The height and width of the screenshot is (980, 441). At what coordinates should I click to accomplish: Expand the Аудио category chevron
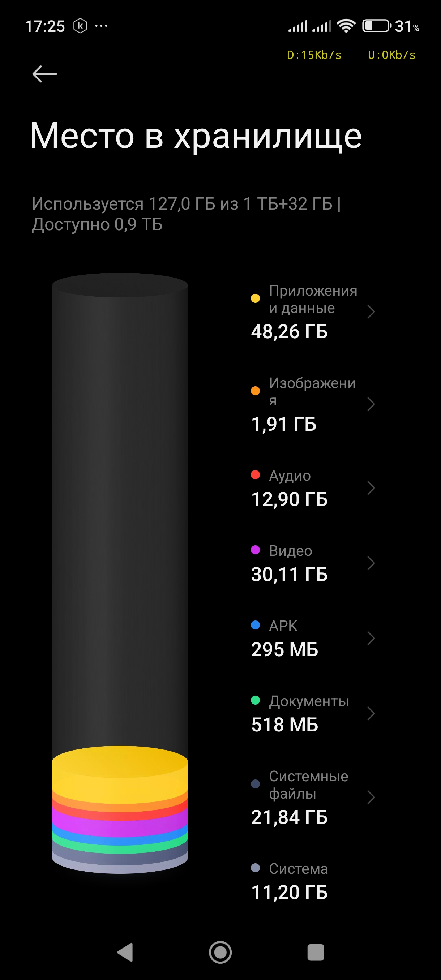point(371,488)
